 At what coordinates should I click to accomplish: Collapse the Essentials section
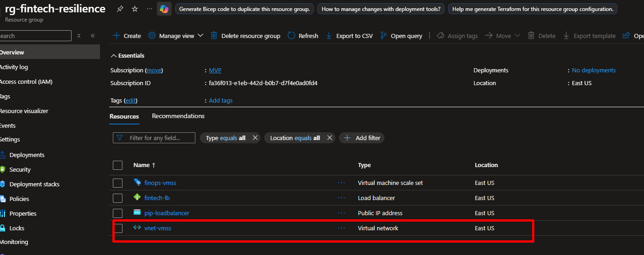(114, 56)
